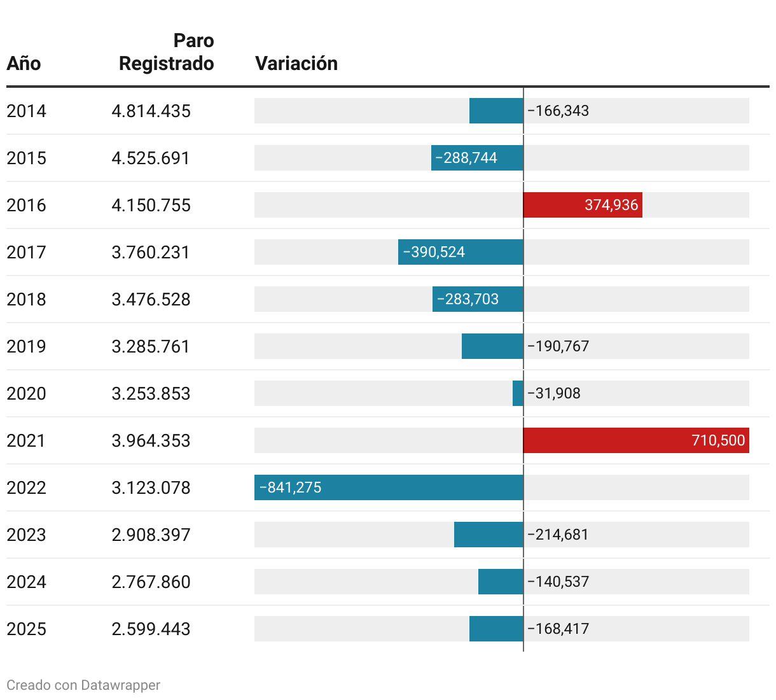Click the blue −390,524 variation bar
This screenshot has height=700, width=776.
click(x=461, y=252)
